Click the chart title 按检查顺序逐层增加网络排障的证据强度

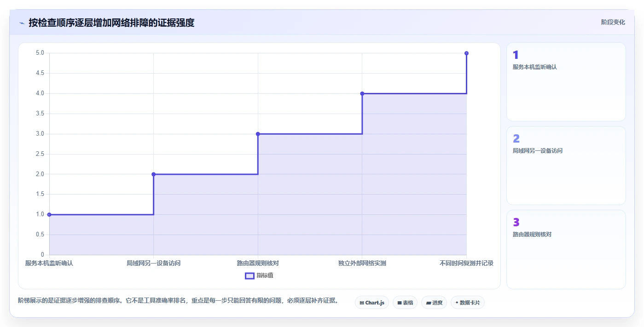tap(111, 23)
